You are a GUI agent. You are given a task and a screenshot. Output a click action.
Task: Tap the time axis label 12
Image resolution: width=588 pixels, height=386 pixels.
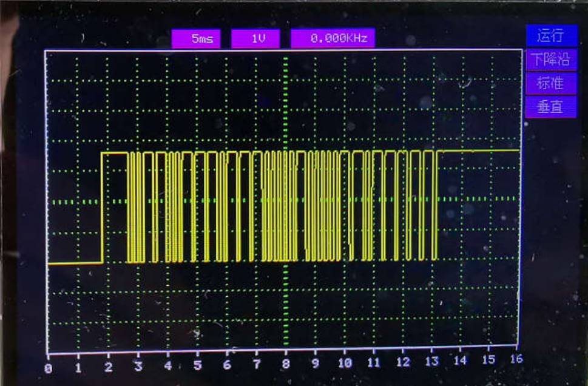tap(403, 362)
